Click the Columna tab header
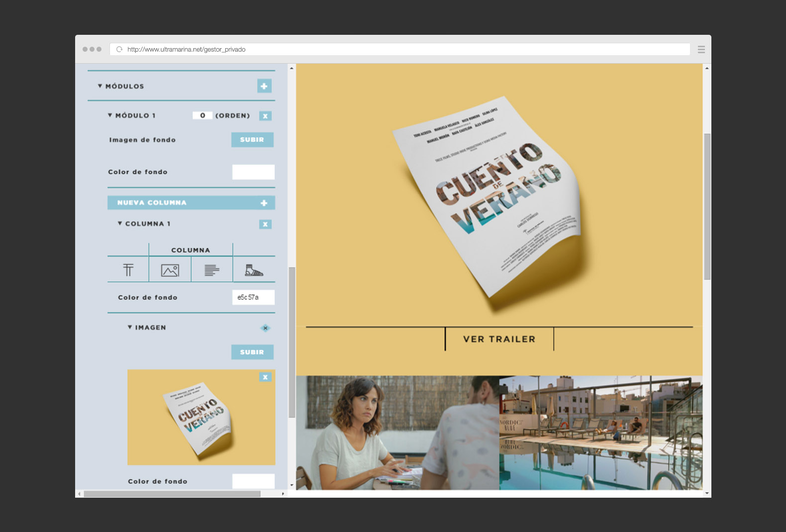 click(x=191, y=250)
